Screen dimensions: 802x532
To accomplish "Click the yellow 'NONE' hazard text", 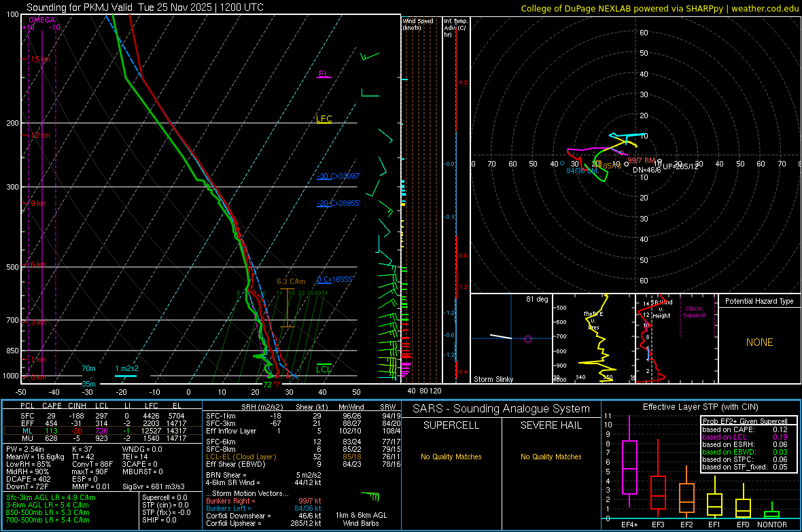I will pyautogui.click(x=759, y=342).
